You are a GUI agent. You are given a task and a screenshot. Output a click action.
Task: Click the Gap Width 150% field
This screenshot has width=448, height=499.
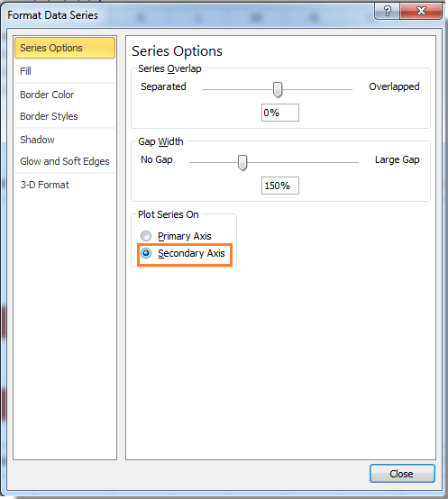280,186
